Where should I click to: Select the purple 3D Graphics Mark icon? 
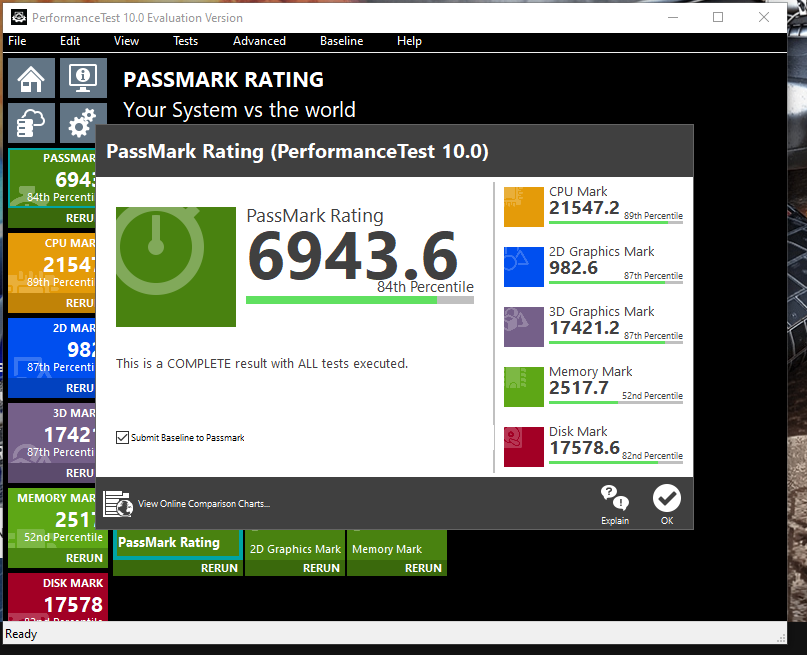pos(523,327)
